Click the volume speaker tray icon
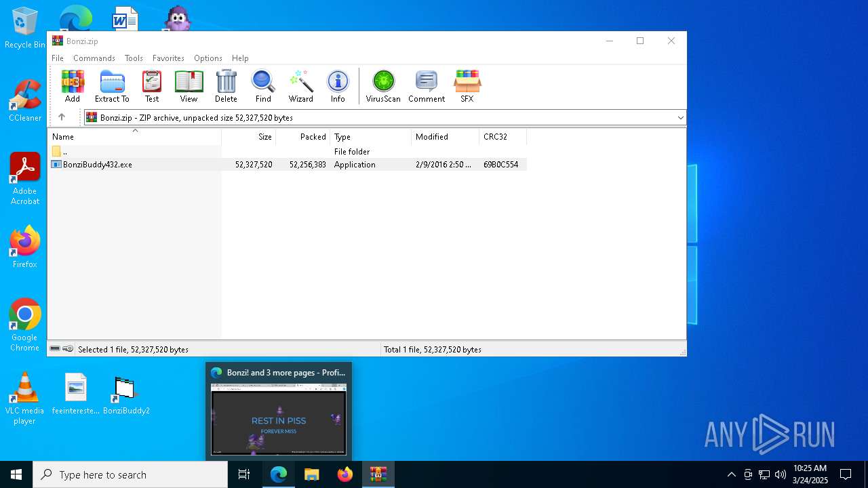Viewport: 868px width, 488px height. point(781,474)
